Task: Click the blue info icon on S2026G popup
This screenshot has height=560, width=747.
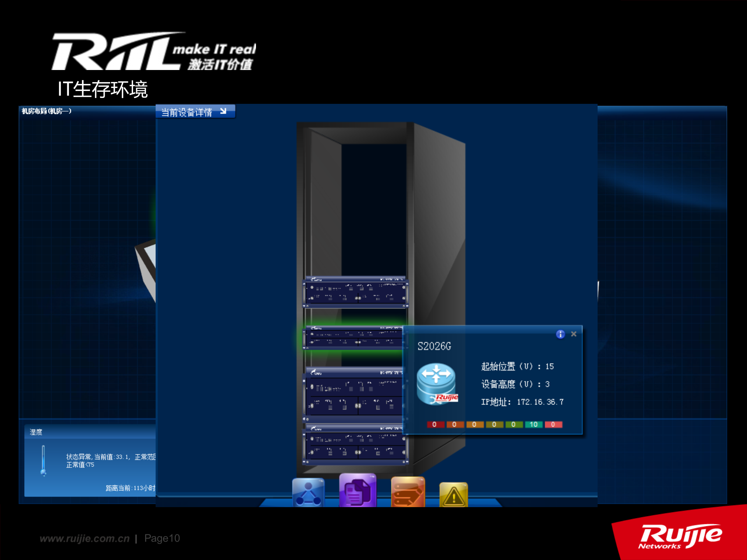Action: [560, 334]
